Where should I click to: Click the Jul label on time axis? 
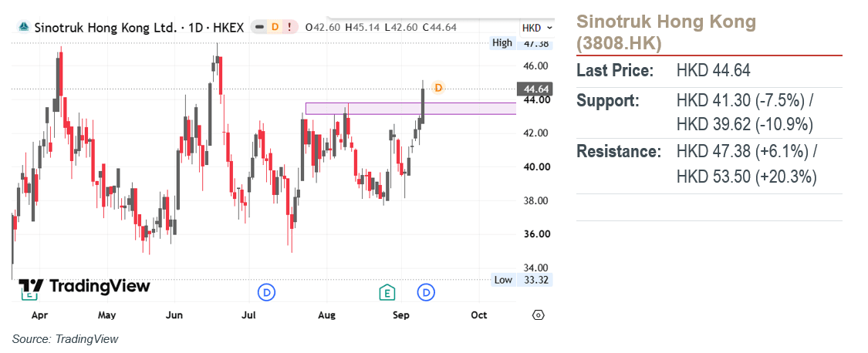[248, 314]
